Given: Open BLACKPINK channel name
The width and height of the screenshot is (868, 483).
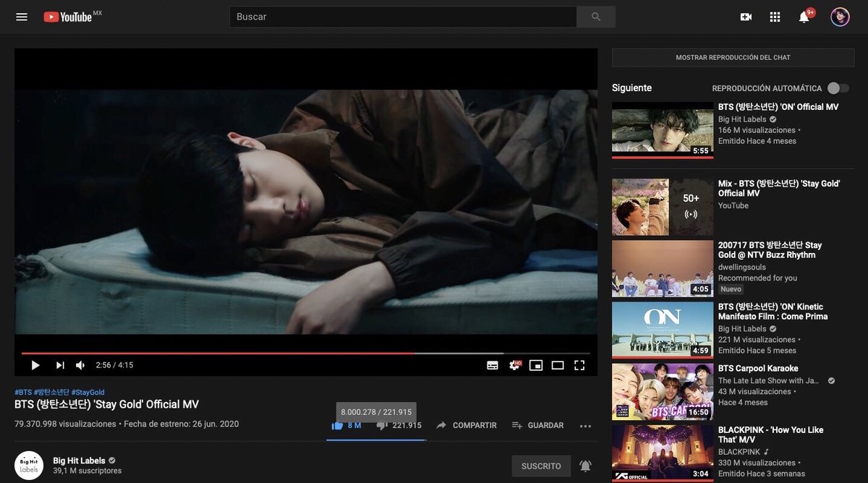Looking at the screenshot, I should click(x=741, y=452).
